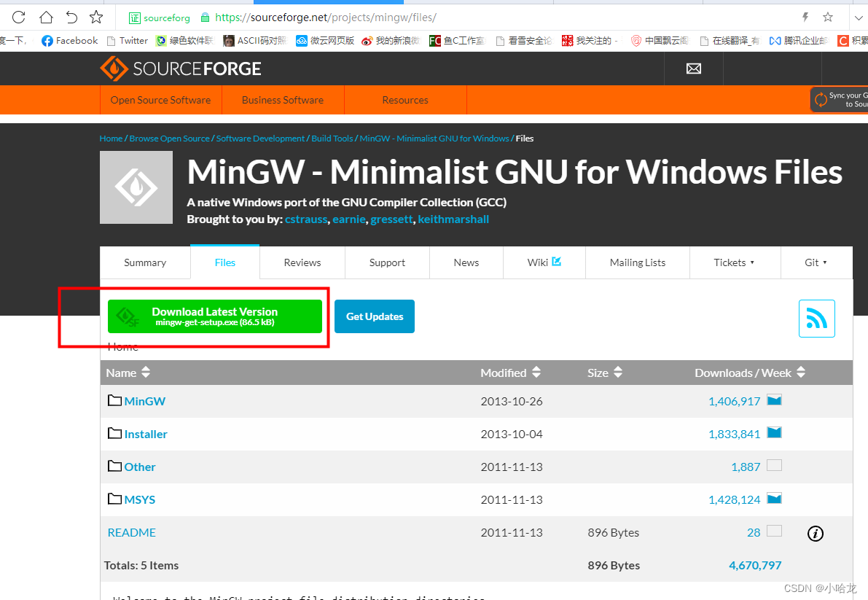
Task: Open the Wiki tab
Action: point(544,262)
